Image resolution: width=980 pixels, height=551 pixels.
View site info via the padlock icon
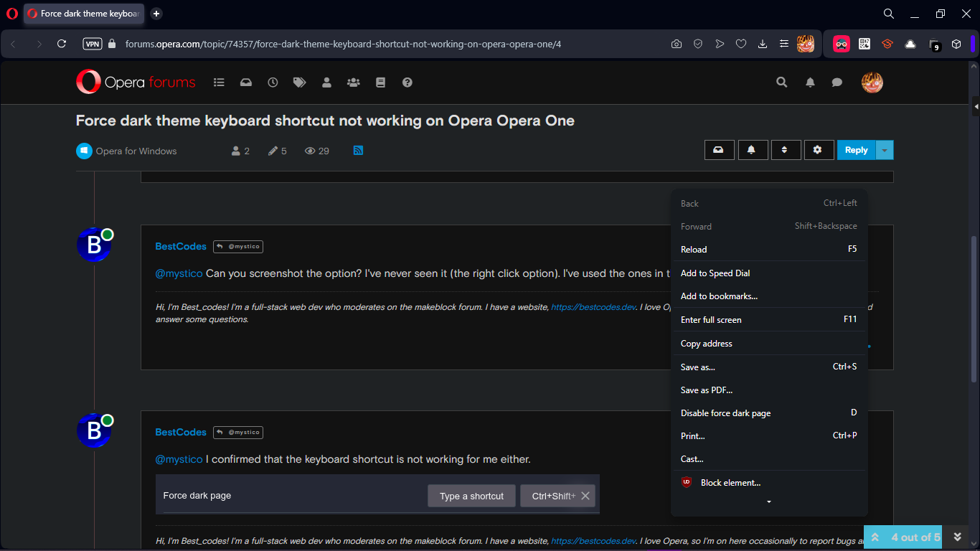(111, 44)
